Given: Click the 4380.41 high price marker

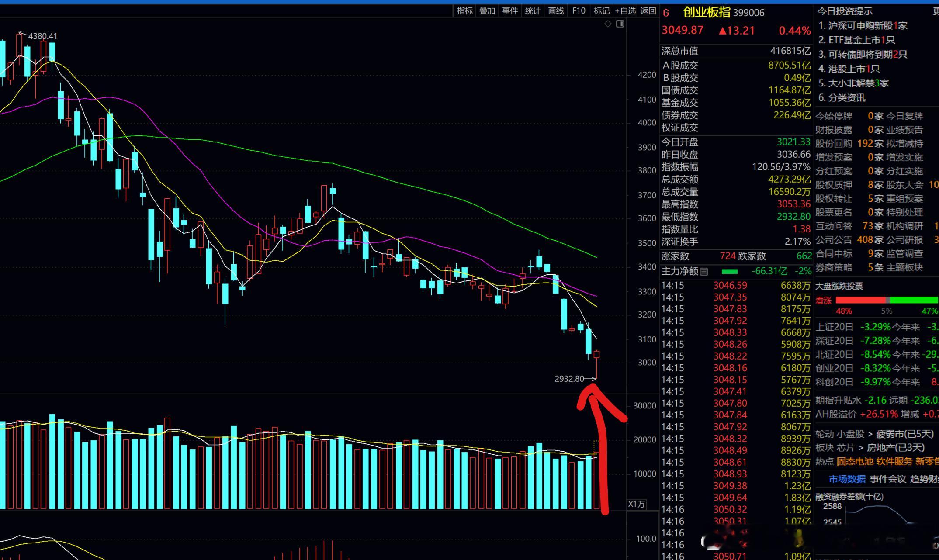Looking at the screenshot, I should 43,36.
